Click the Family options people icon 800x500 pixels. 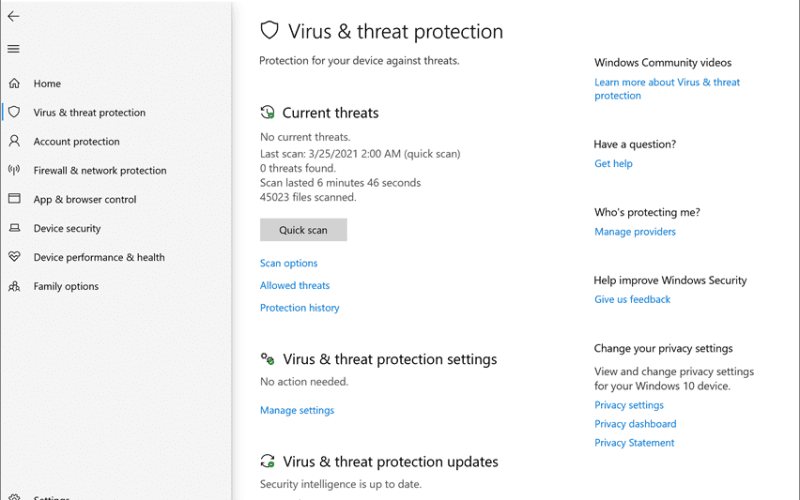point(14,286)
